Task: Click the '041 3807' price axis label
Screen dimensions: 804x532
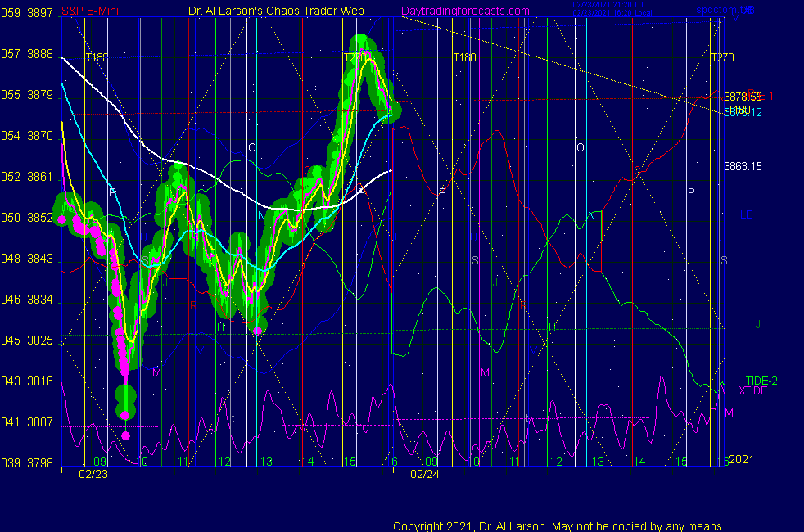Action: (27, 422)
